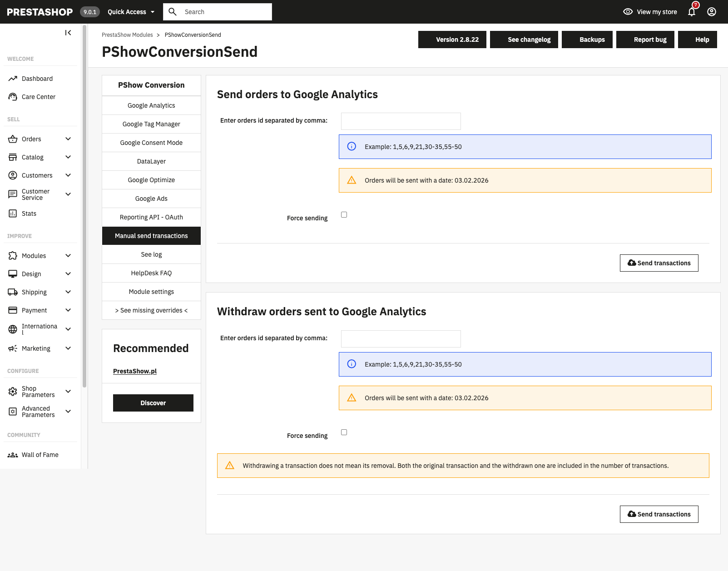Click the Care Center headset icon

(13, 97)
